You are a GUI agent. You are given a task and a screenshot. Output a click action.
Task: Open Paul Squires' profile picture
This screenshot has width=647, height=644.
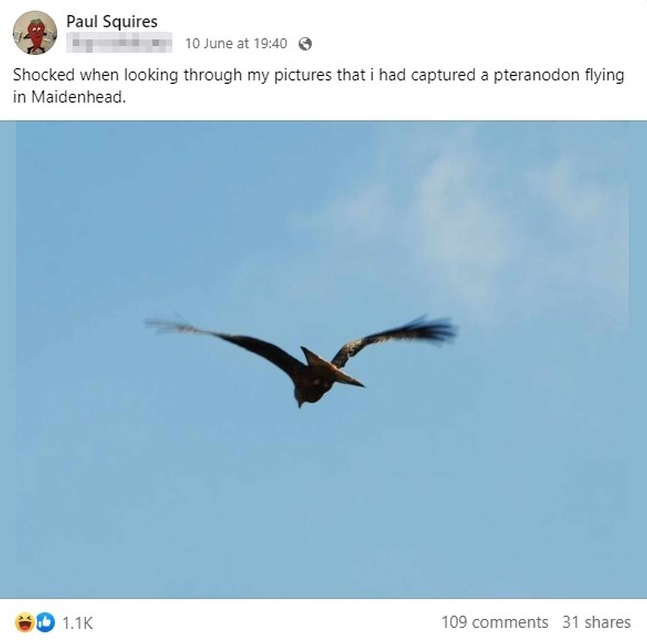(x=35, y=33)
